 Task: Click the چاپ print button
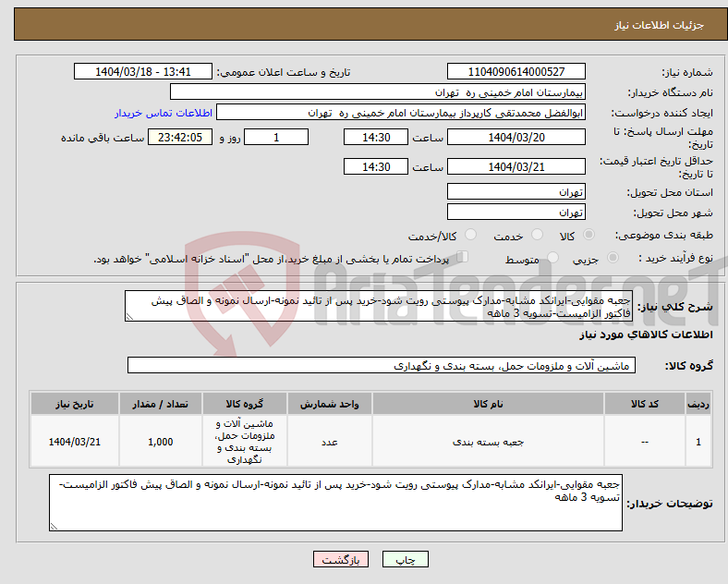pyautogui.click(x=406, y=559)
